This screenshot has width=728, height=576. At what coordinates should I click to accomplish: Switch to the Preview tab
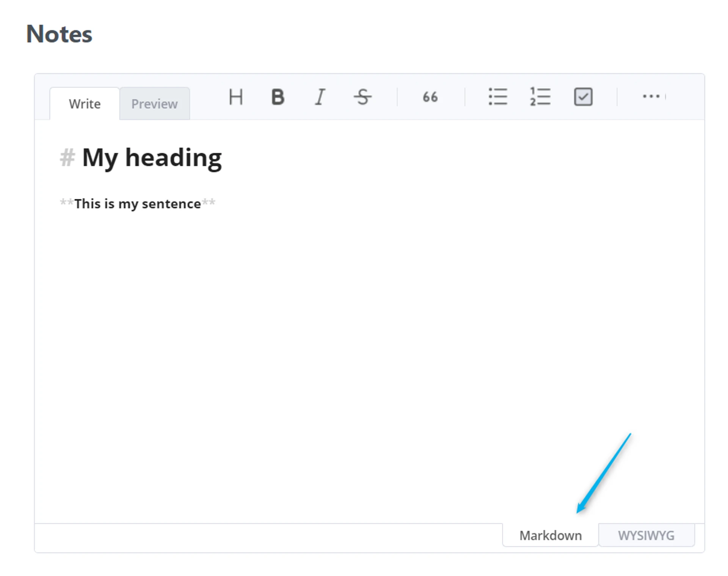154,104
